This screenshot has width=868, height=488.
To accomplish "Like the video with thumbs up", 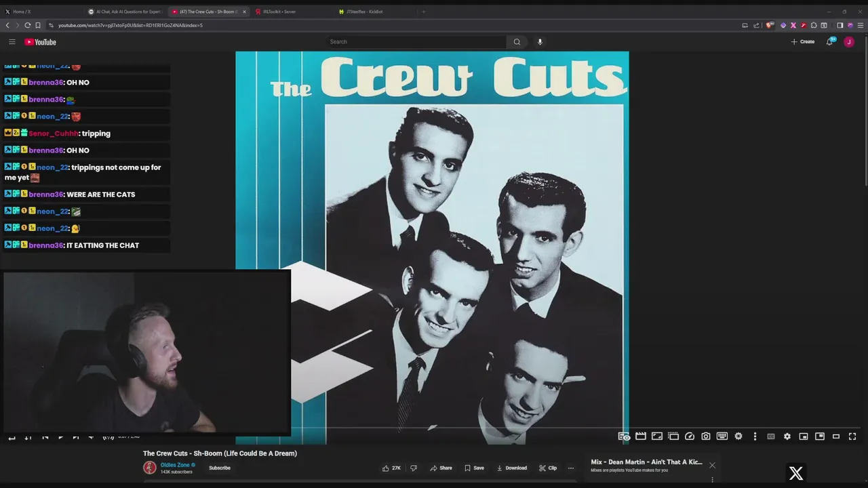I will 391,468.
